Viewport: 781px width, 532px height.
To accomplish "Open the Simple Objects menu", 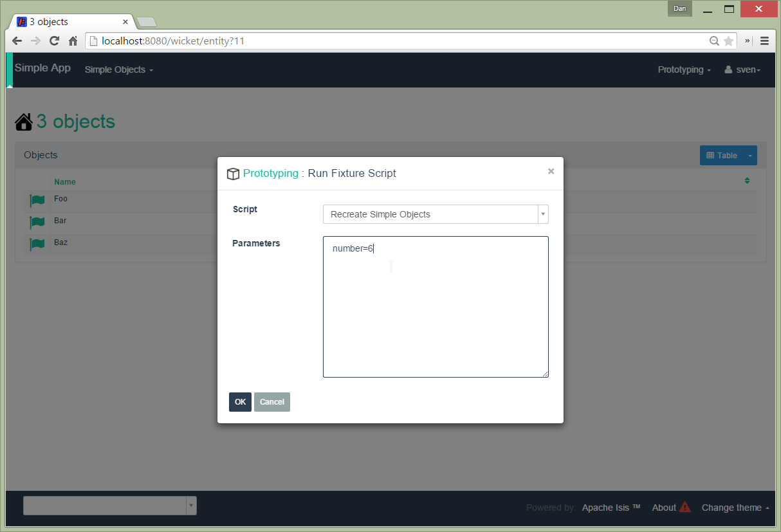I will 118,69.
